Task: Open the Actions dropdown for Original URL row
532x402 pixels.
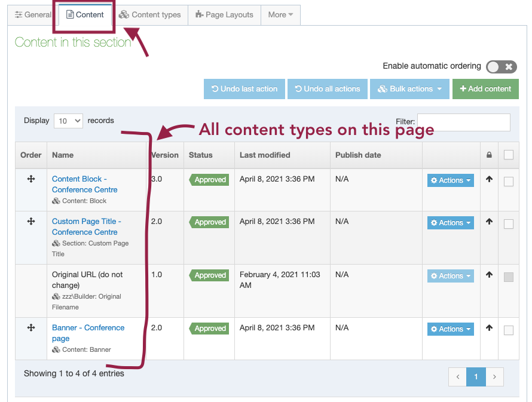Action: 450,275
